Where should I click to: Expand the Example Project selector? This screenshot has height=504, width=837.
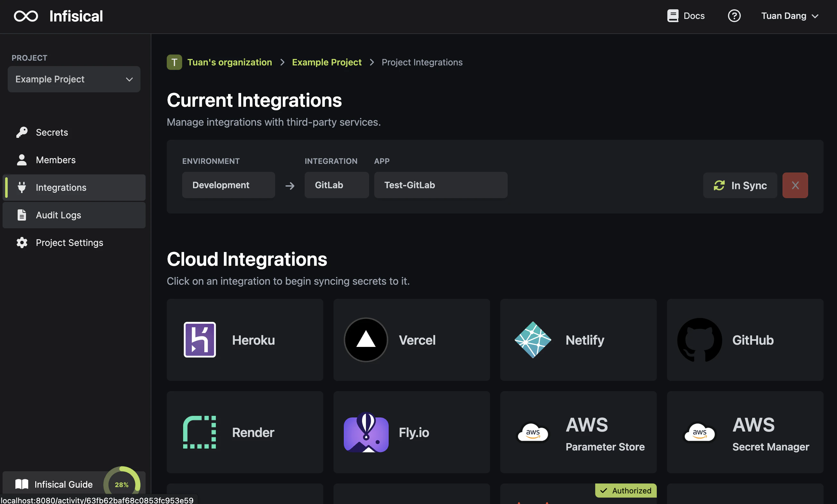coord(74,79)
